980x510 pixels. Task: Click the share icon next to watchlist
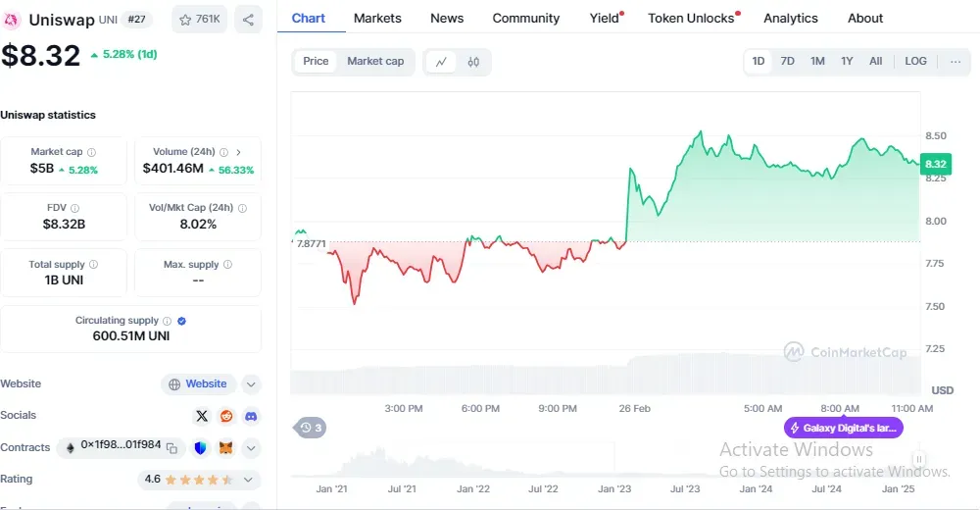click(248, 20)
